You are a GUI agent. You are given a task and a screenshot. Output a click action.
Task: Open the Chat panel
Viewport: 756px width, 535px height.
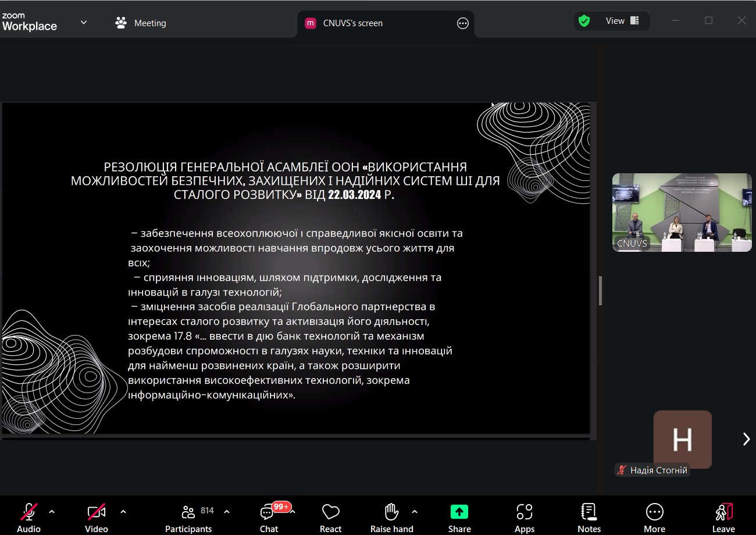[269, 516]
